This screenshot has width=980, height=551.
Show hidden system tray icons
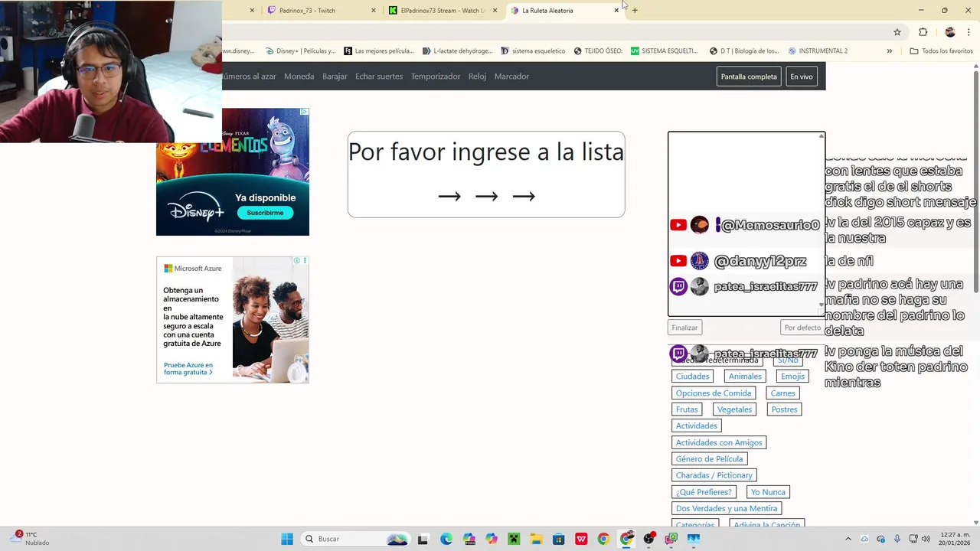point(848,539)
